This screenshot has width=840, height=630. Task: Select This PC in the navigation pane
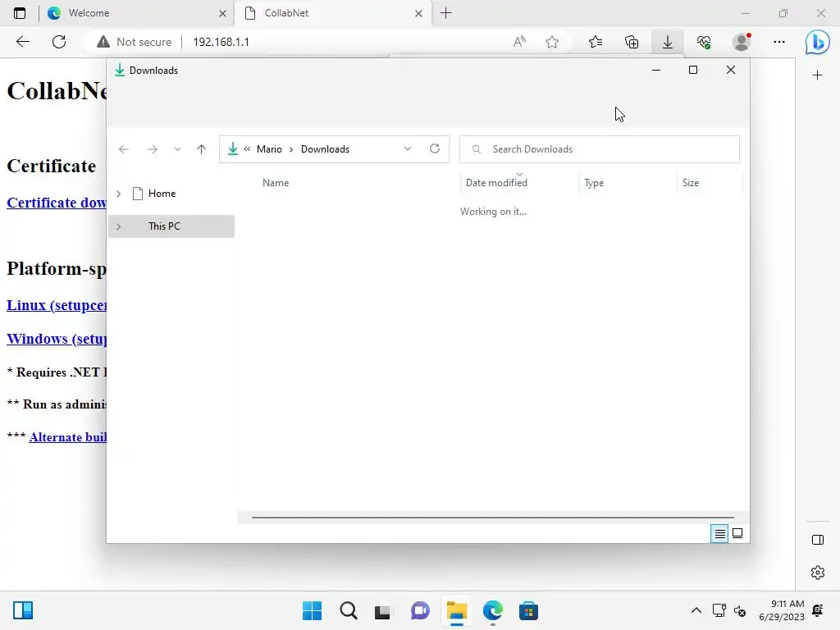171,226
